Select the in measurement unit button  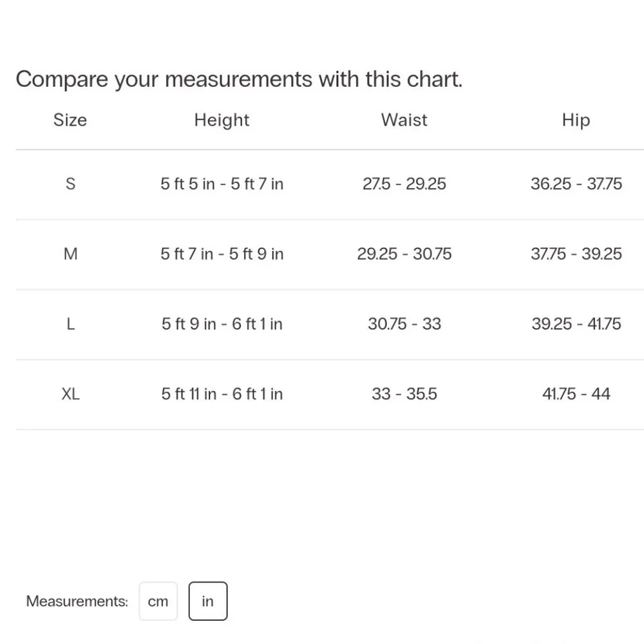(208, 601)
